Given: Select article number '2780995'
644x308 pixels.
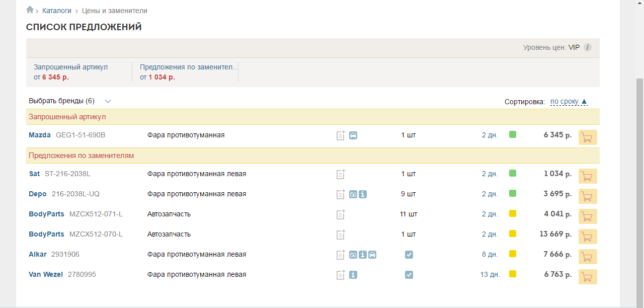Looking at the screenshot, I should pos(82,274).
